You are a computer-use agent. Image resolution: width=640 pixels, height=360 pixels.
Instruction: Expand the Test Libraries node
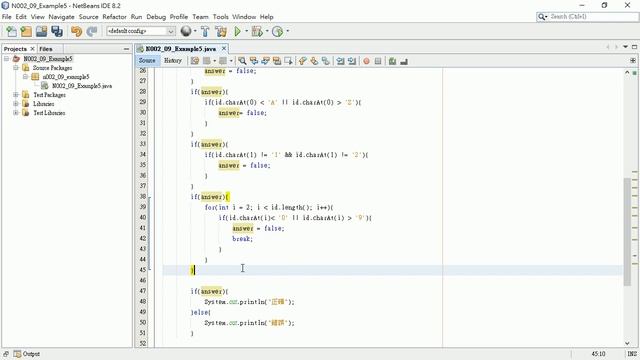point(16,113)
